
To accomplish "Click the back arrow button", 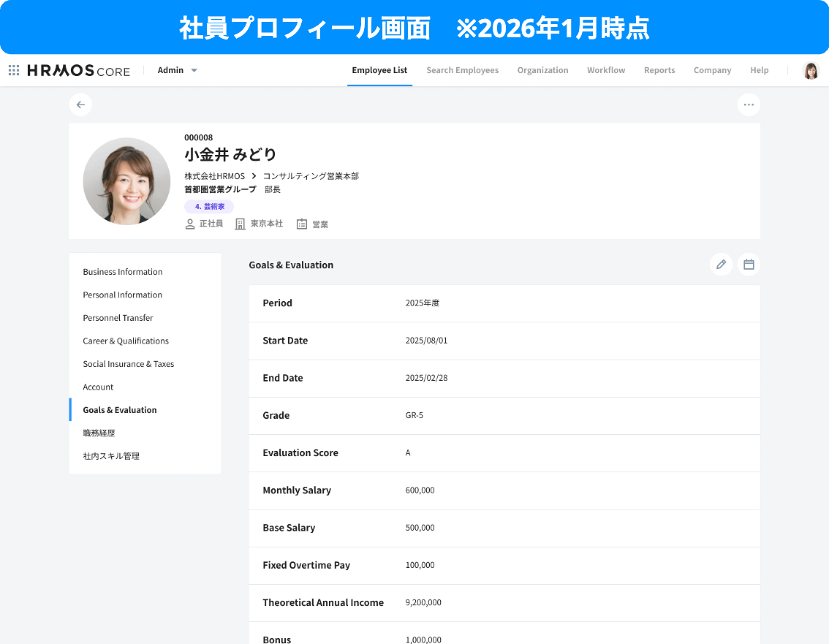I will [x=80, y=105].
